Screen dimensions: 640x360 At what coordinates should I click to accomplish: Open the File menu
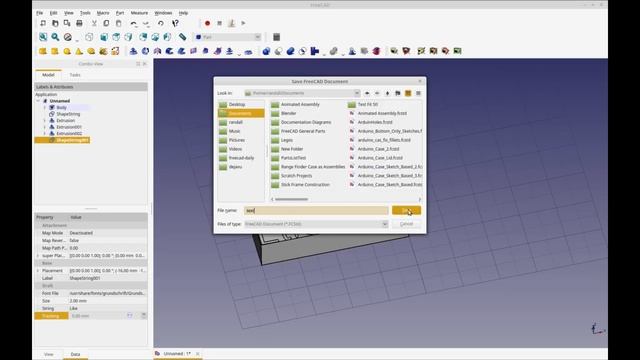click(40, 13)
